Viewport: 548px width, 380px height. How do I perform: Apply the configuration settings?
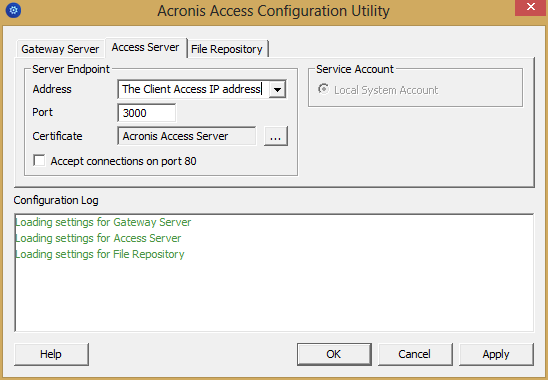pos(496,354)
